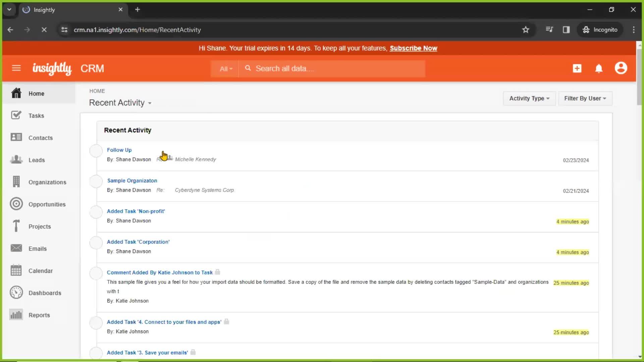Open Leads in sidebar
Image resolution: width=644 pixels, height=362 pixels.
pyautogui.click(x=37, y=160)
